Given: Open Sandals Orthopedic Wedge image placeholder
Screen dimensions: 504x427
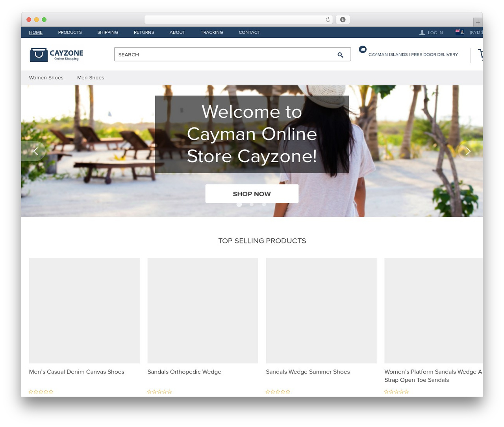Looking at the screenshot, I should (x=203, y=311).
